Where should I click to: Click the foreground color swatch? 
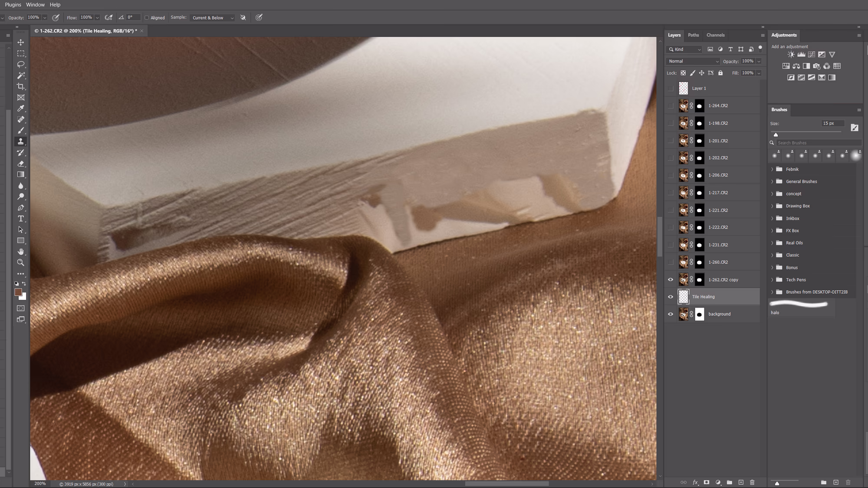pos(18,292)
